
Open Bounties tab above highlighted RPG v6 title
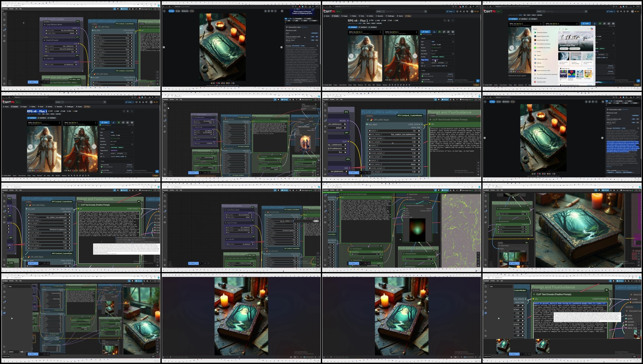click(59, 107)
